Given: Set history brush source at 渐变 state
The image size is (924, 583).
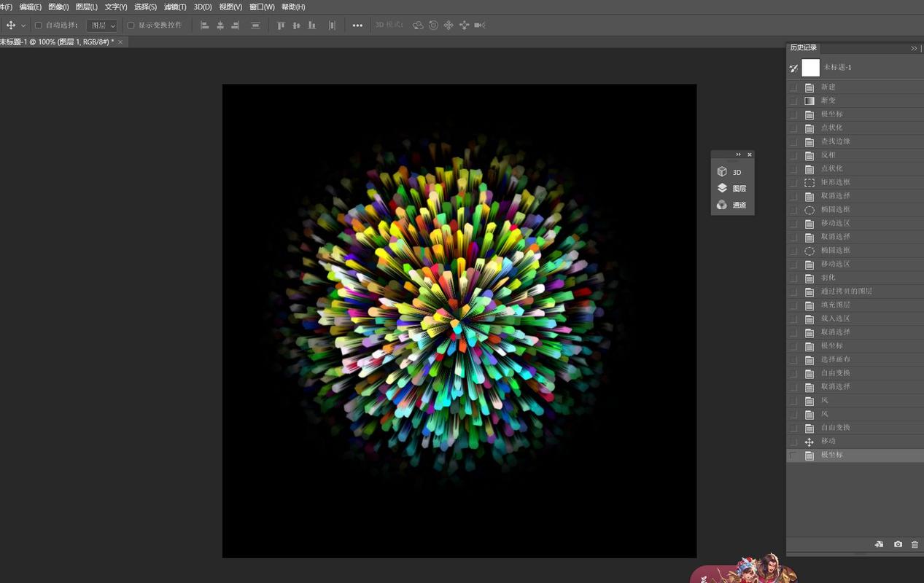Looking at the screenshot, I should pos(793,101).
